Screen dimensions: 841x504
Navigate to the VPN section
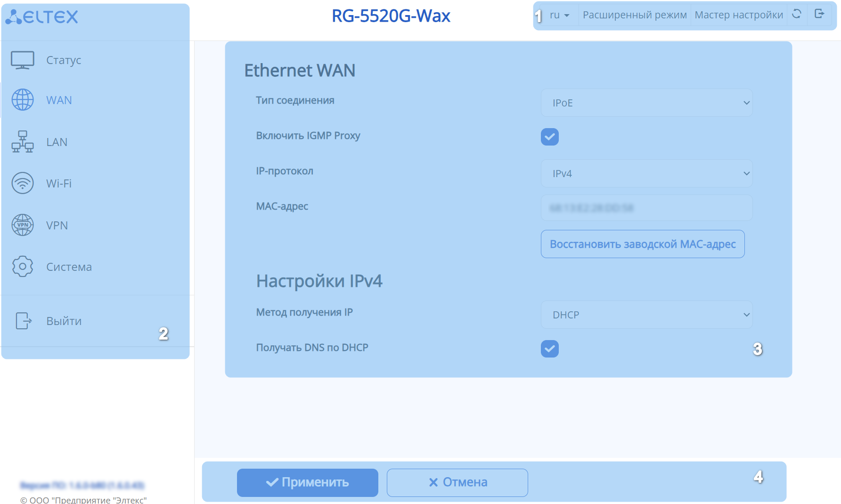(x=57, y=226)
